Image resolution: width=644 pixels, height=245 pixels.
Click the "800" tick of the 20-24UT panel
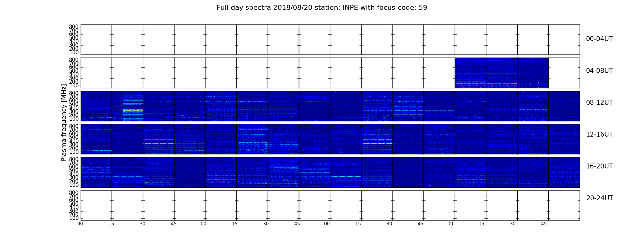point(74,193)
